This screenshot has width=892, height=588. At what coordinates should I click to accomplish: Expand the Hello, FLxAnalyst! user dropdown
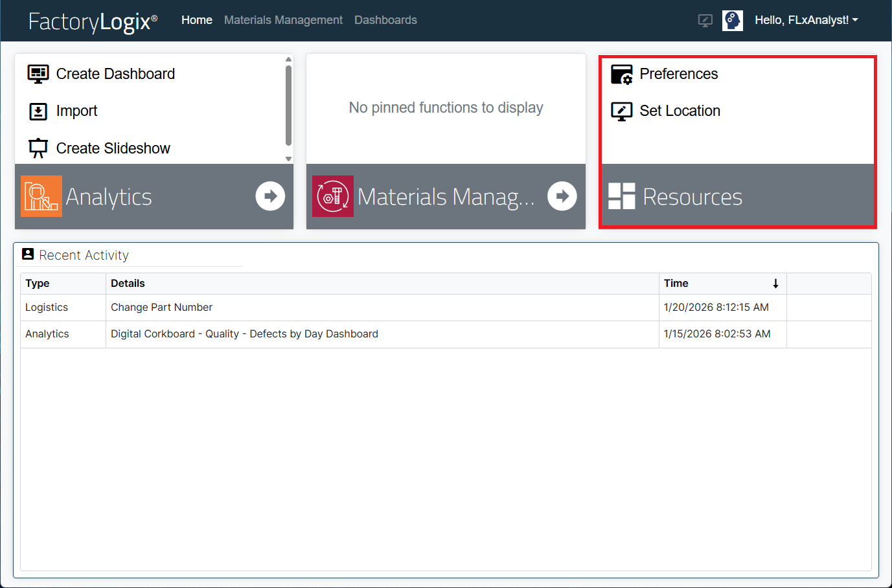806,21
